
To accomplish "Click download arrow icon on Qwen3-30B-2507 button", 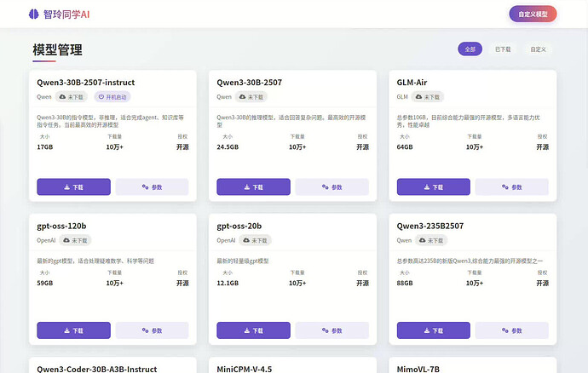I will 247,186.
